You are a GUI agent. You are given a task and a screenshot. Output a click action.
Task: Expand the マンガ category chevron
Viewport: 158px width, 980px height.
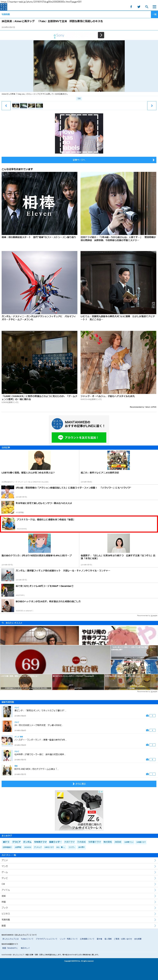point(155,866)
